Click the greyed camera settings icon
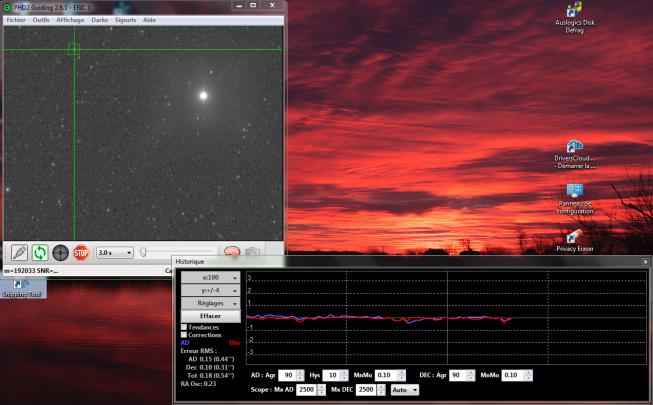This screenshot has width=653, height=405. click(252, 251)
